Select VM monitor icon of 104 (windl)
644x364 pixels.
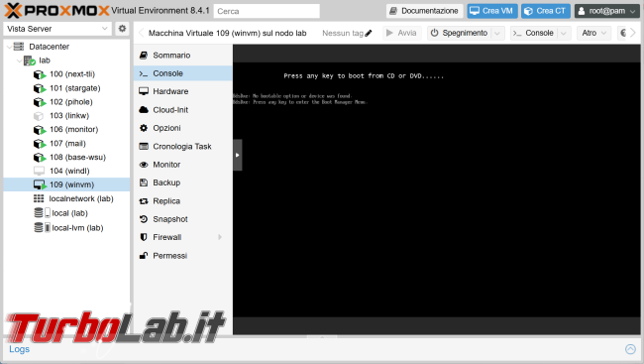click(39, 171)
